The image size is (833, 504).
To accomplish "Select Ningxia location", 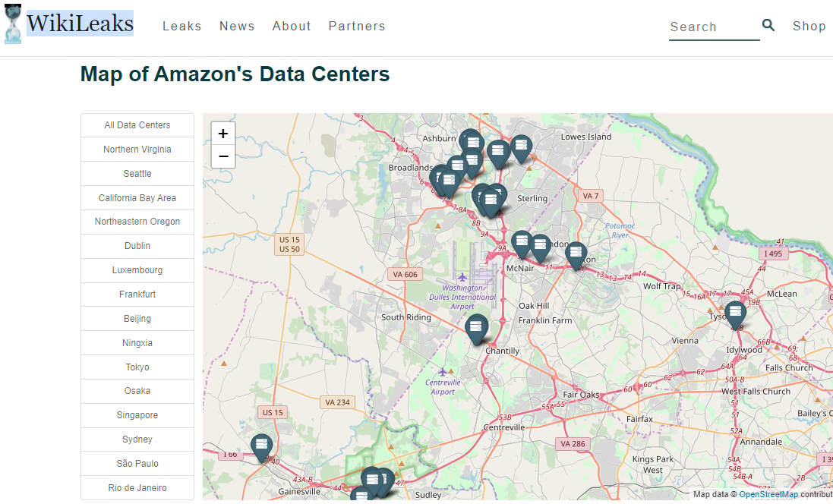I will click(x=137, y=343).
